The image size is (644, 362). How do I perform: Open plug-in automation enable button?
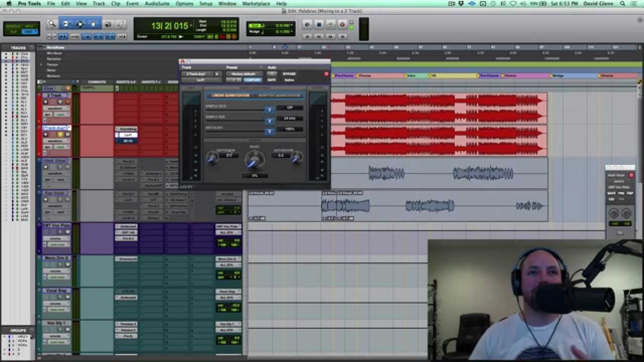pos(272,74)
